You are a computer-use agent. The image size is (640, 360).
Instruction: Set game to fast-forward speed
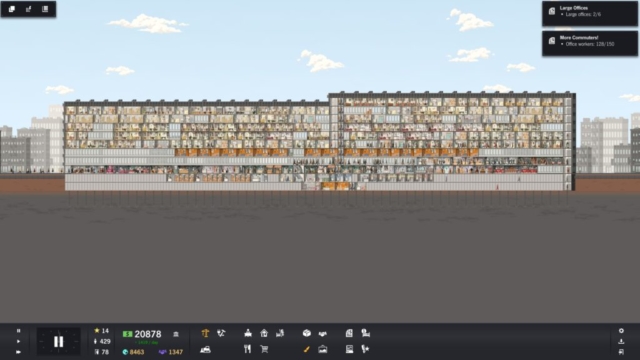pyautogui.click(x=18, y=351)
